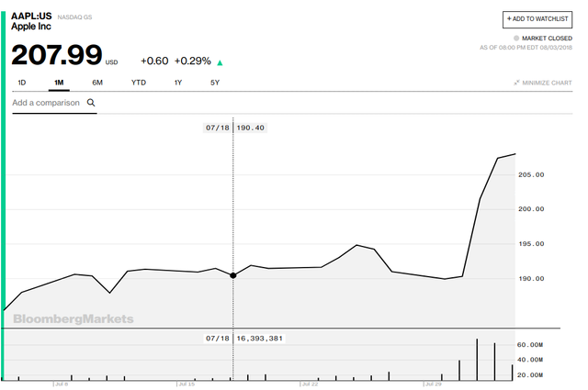Click the as-of timestamp text
The width and height of the screenshot is (588, 390).
(526, 48)
